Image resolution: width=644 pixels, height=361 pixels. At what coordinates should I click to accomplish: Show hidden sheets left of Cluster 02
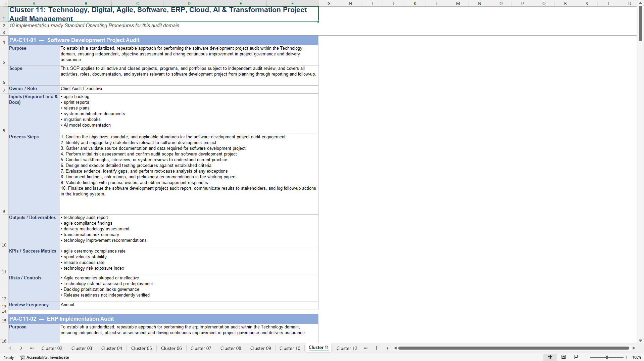32,348
